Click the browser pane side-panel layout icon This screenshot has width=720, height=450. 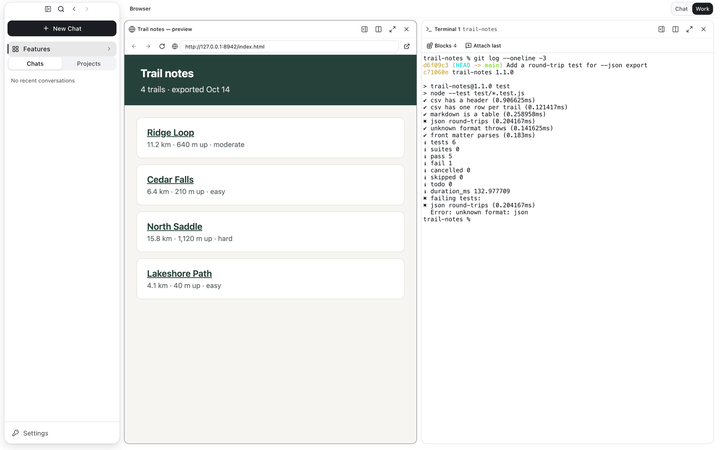tap(364, 29)
